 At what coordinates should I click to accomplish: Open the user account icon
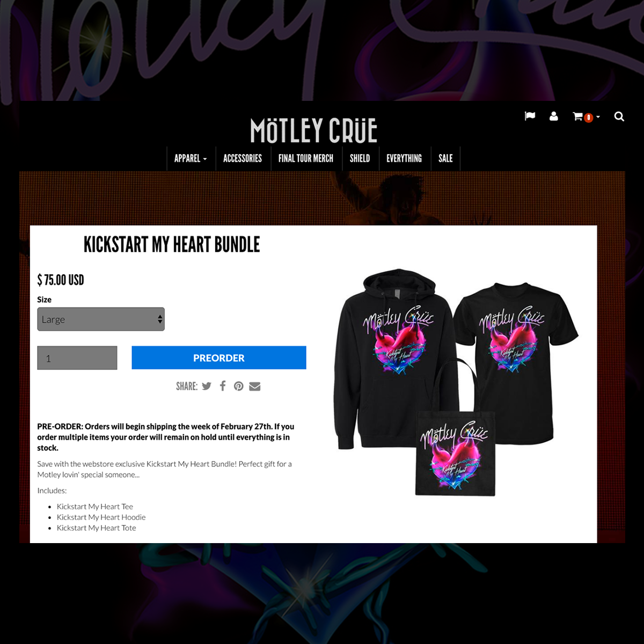point(554,116)
